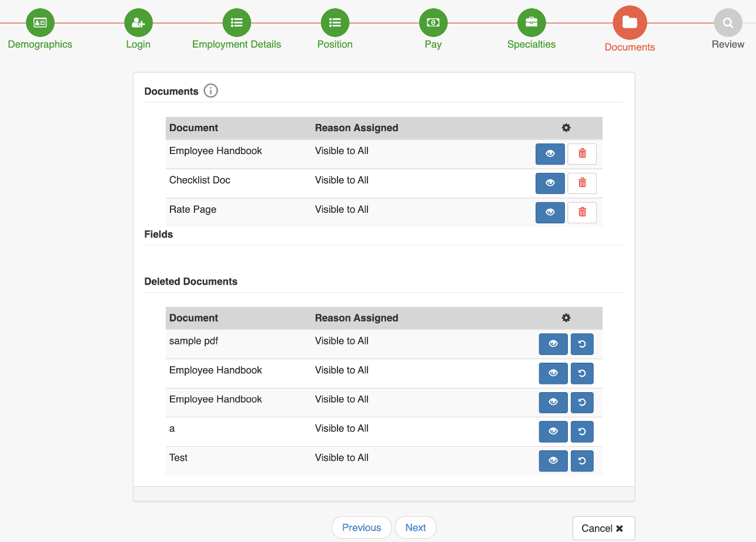Viewport: 756px width, 542px height.
Task: Switch to the Review step
Action: pyautogui.click(x=728, y=22)
